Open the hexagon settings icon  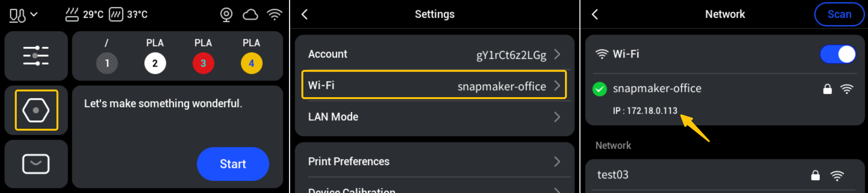(x=36, y=110)
